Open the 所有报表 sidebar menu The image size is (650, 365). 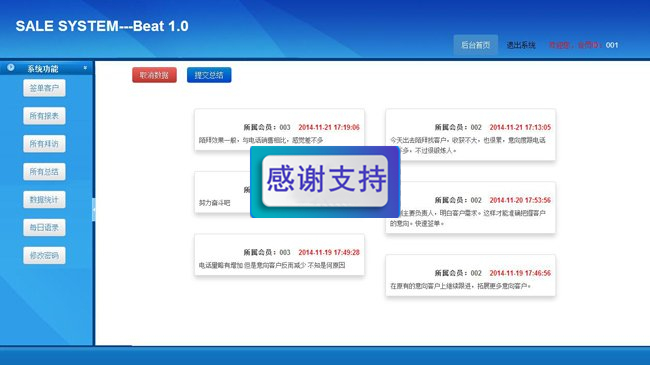pos(44,116)
